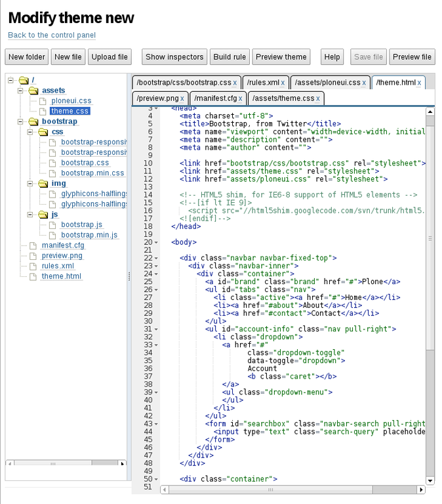Collapse the root folder tree node
The height and width of the screenshot is (504, 442).
(10, 80)
